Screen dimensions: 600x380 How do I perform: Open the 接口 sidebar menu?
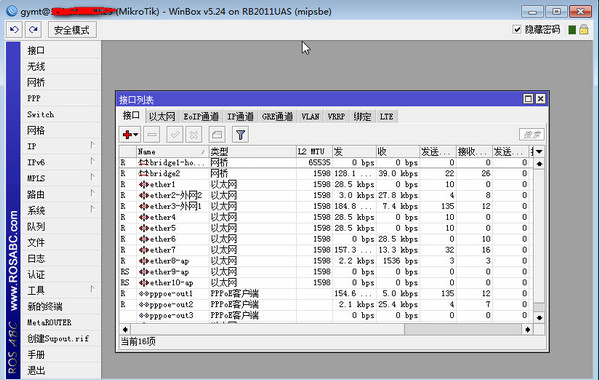coord(61,50)
